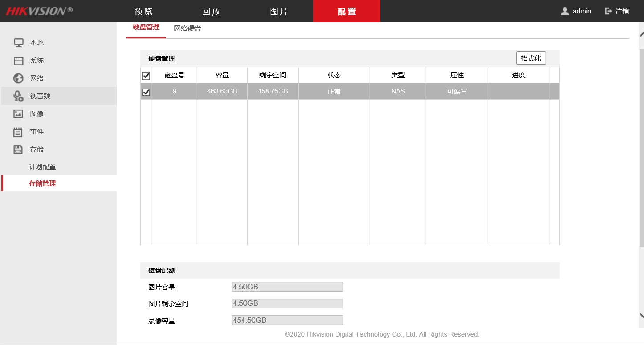Click the 格式化 button
The height and width of the screenshot is (345, 644).
coord(531,58)
